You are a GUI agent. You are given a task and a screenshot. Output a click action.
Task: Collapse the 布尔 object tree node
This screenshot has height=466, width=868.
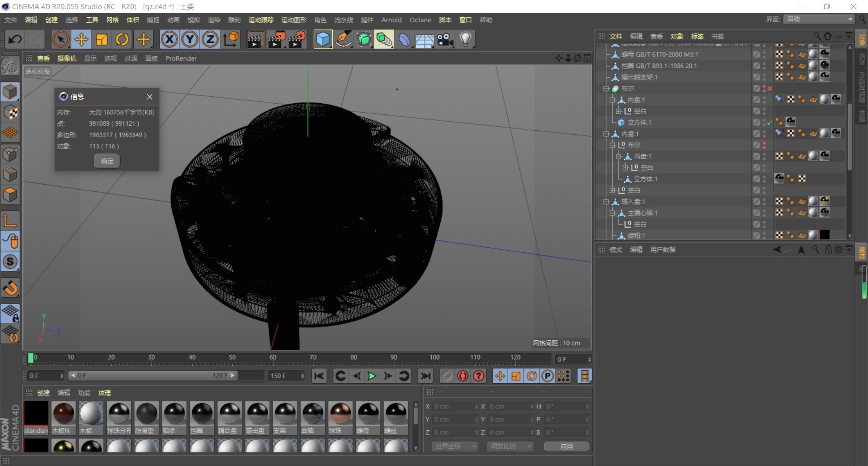click(606, 89)
